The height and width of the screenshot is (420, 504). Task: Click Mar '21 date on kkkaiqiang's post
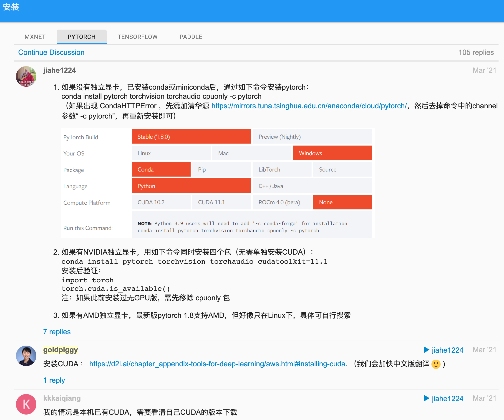[484, 398]
